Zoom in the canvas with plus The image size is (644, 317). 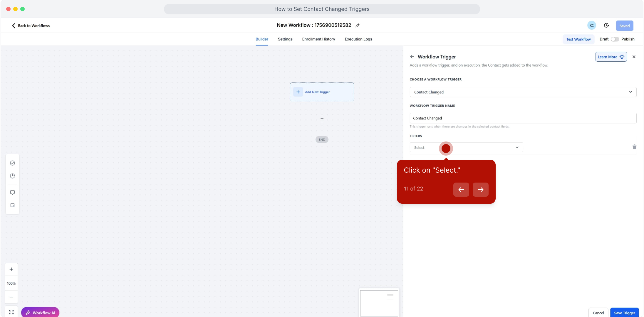[x=11, y=269]
